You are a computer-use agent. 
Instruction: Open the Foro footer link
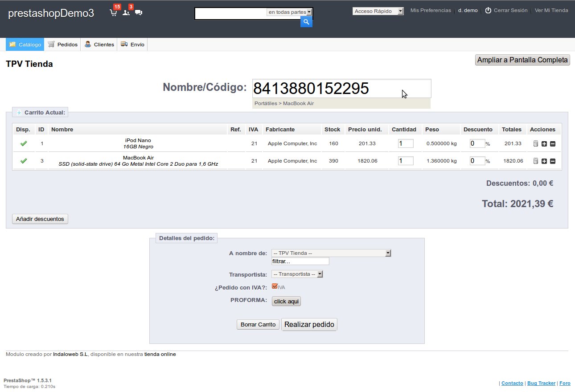point(565,383)
